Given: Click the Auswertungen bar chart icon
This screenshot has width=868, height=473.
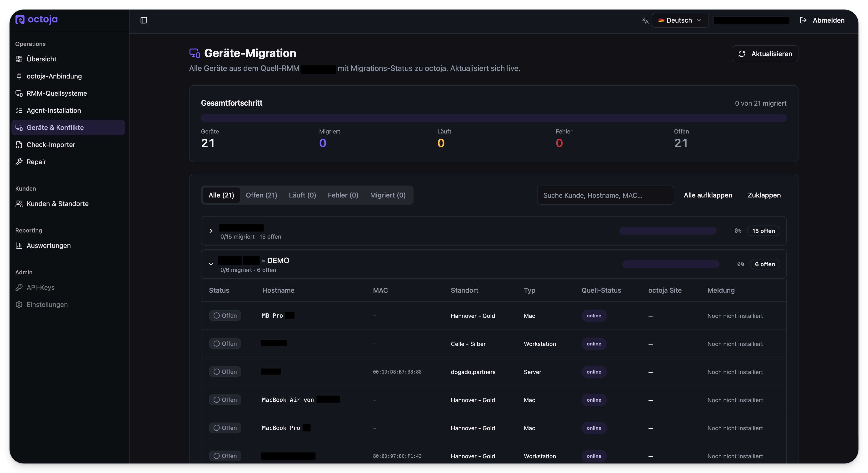Looking at the screenshot, I should tap(19, 245).
